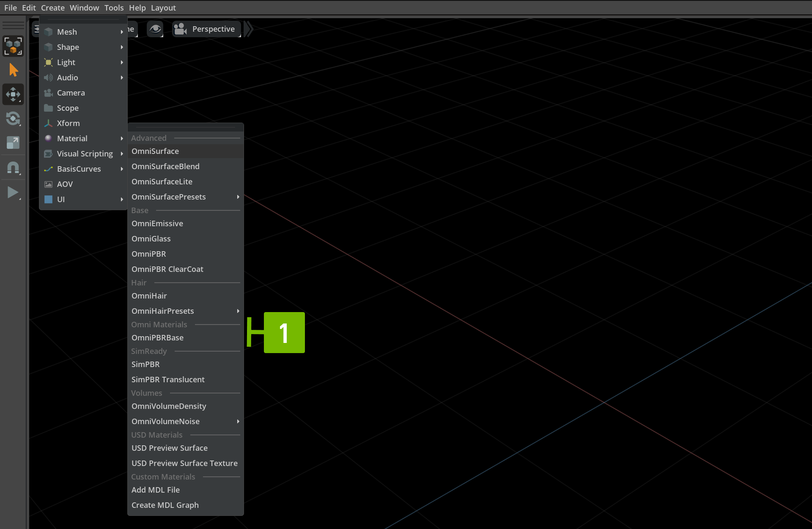Choose the Scale tool in toolbar
The height and width of the screenshot is (529, 812).
click(x=13, y=143)
